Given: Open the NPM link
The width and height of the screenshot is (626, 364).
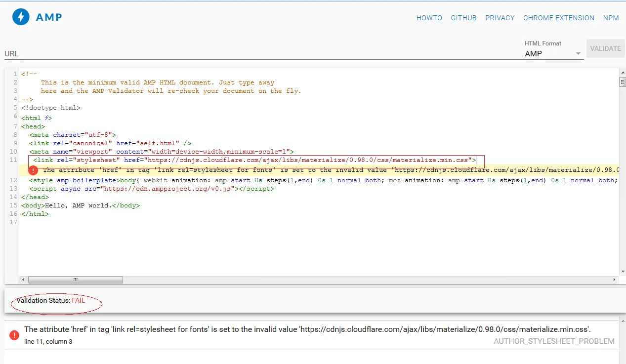Looking at the screenshot, I should pyautogui.click(x=611, y=18).
